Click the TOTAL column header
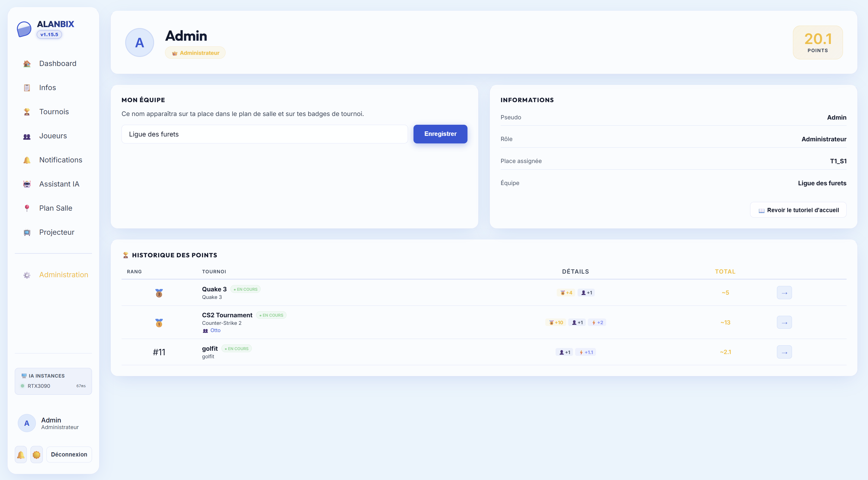Screen dimensions: 868x480 725,272
